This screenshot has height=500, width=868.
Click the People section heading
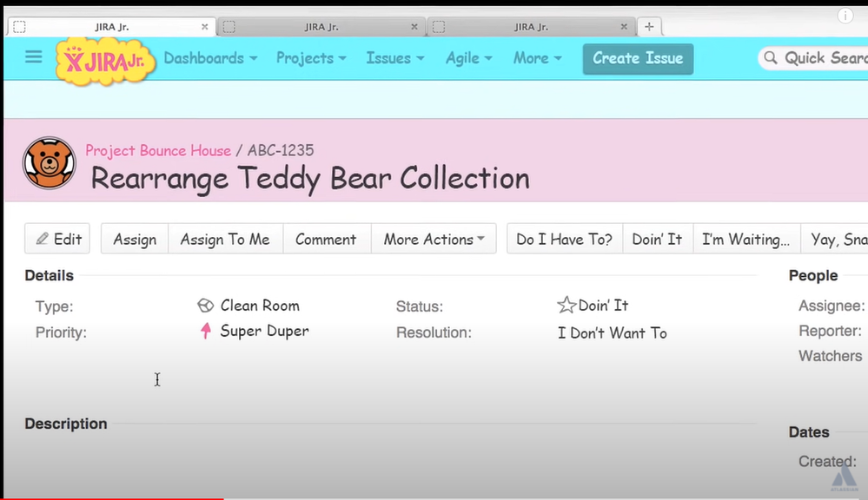(x=813, y=275)
